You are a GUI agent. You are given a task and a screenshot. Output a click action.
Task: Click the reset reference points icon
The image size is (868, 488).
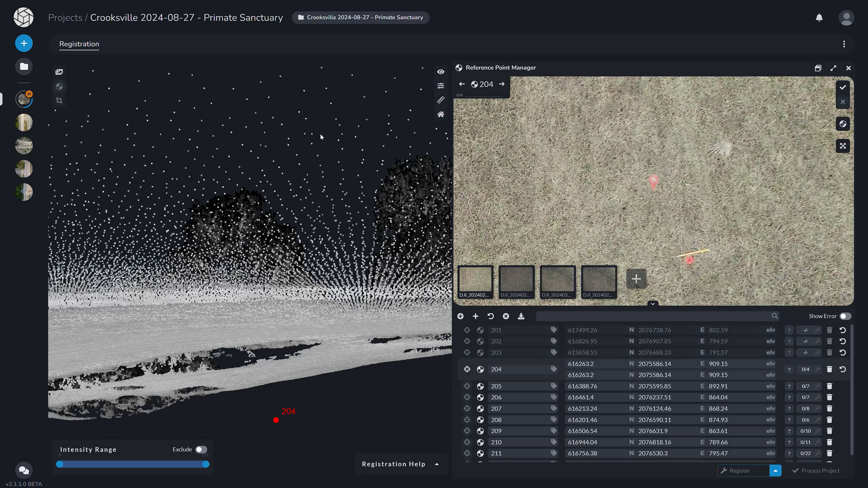coord(490,316)
